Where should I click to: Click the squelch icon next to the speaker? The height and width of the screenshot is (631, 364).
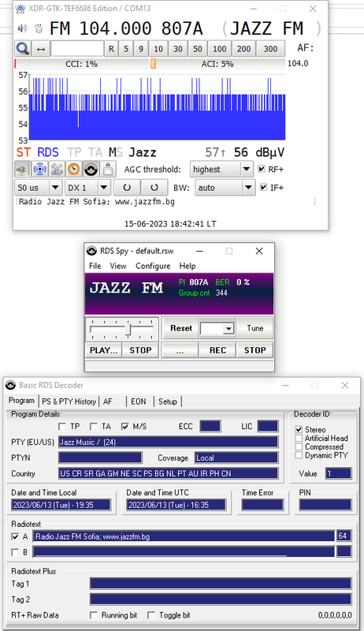39,28
